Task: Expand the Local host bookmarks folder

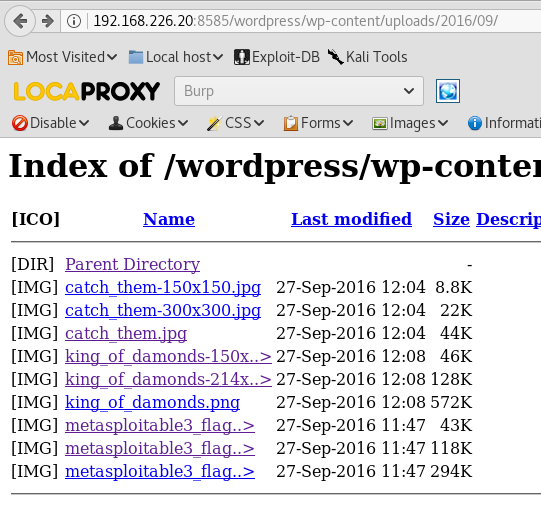Action: 176,57
